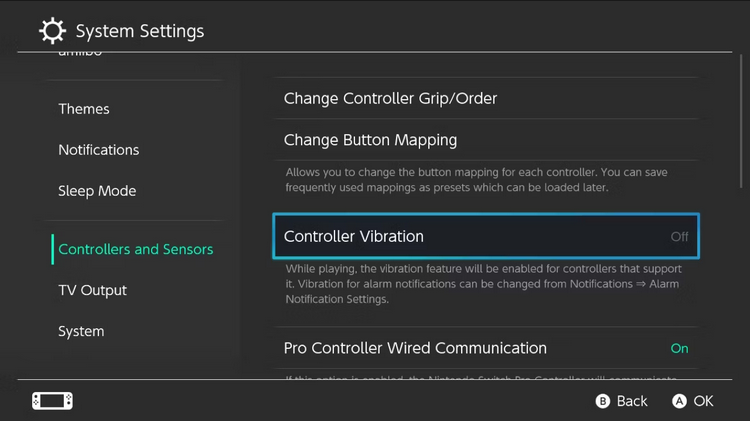Open TV Output settings

(x=92, y=290)
